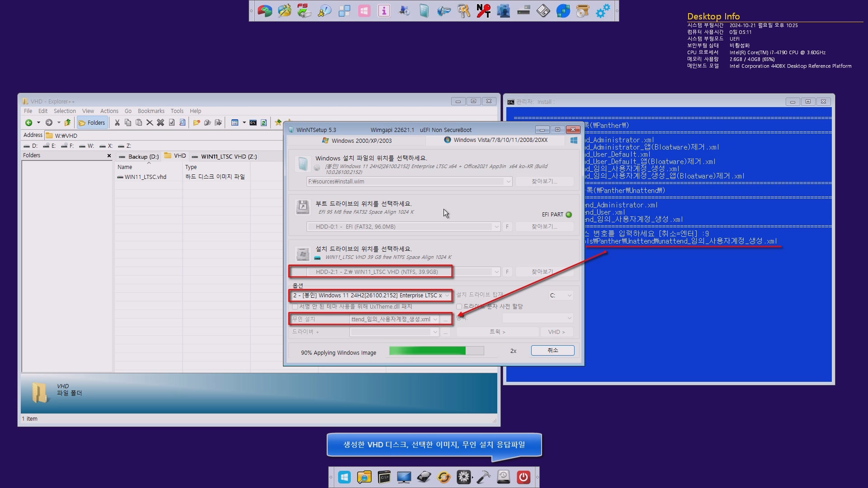Click the Cut scissors icon in Explorer++
This screenshot has height=488, width=868.
point(117,122)
